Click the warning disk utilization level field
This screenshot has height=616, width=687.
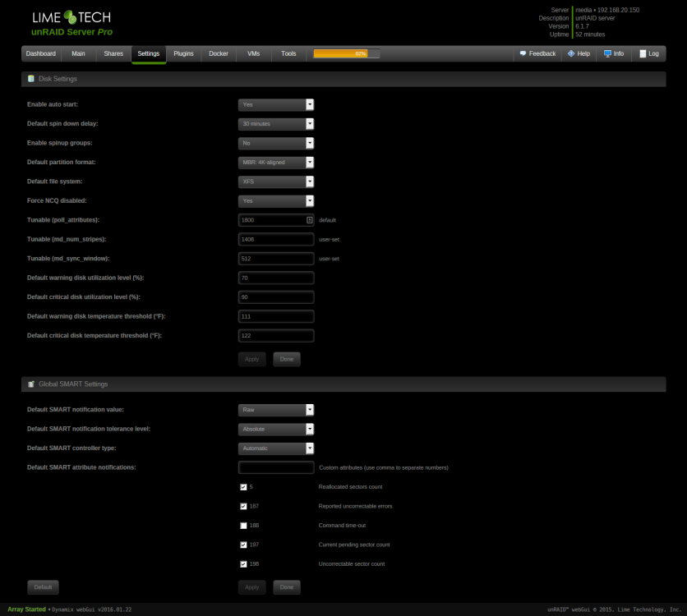[276, 278]
